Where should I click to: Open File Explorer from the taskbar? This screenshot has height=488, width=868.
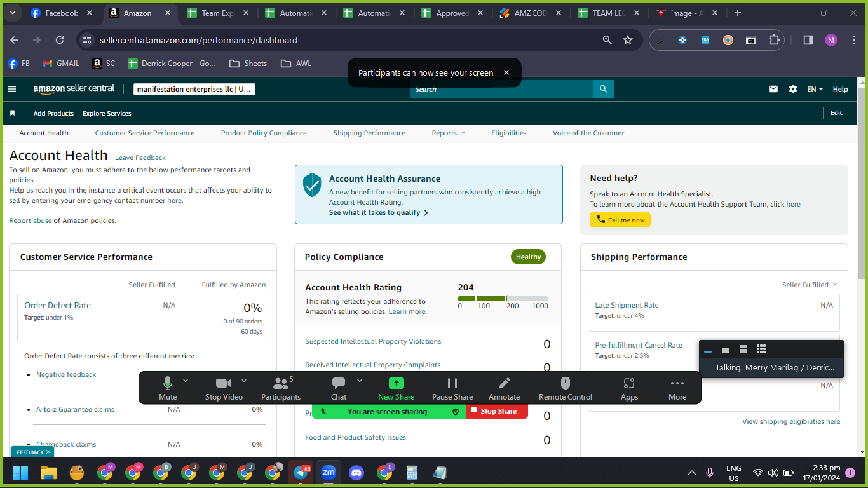pyautogui.click(x=49, y=473)
